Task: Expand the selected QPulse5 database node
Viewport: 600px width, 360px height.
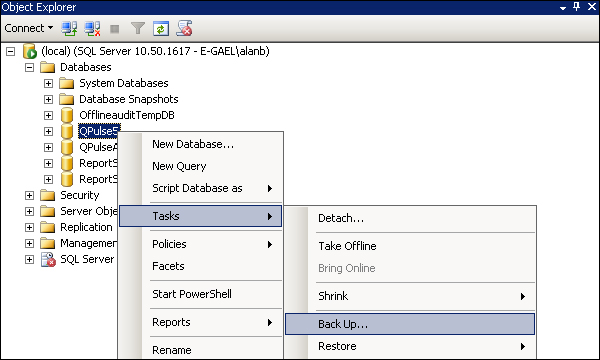Action: point(48,132)
